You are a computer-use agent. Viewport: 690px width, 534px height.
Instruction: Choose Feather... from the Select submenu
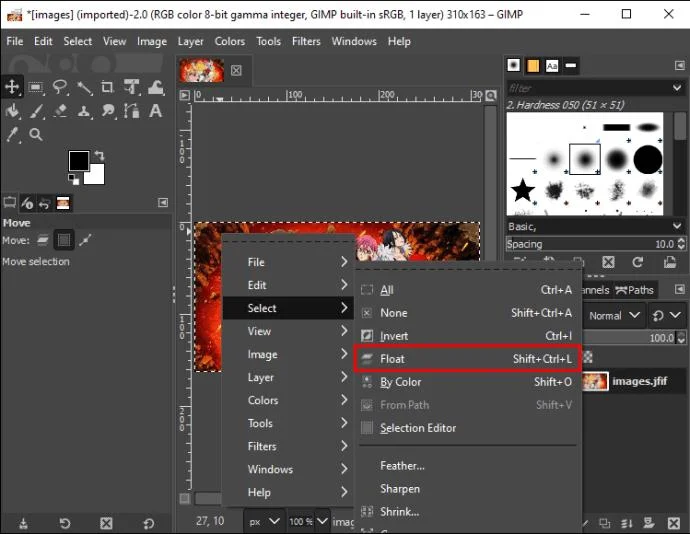[467, 465]
